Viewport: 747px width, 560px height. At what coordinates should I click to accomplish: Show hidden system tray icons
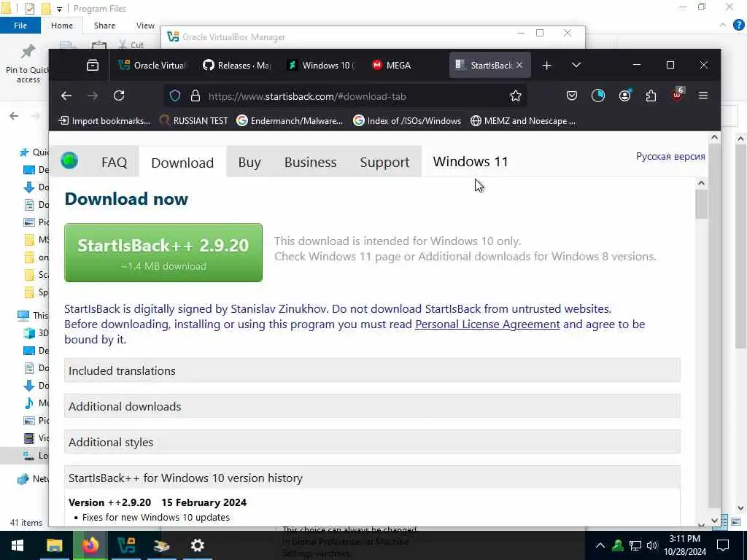tap(600, 545)
